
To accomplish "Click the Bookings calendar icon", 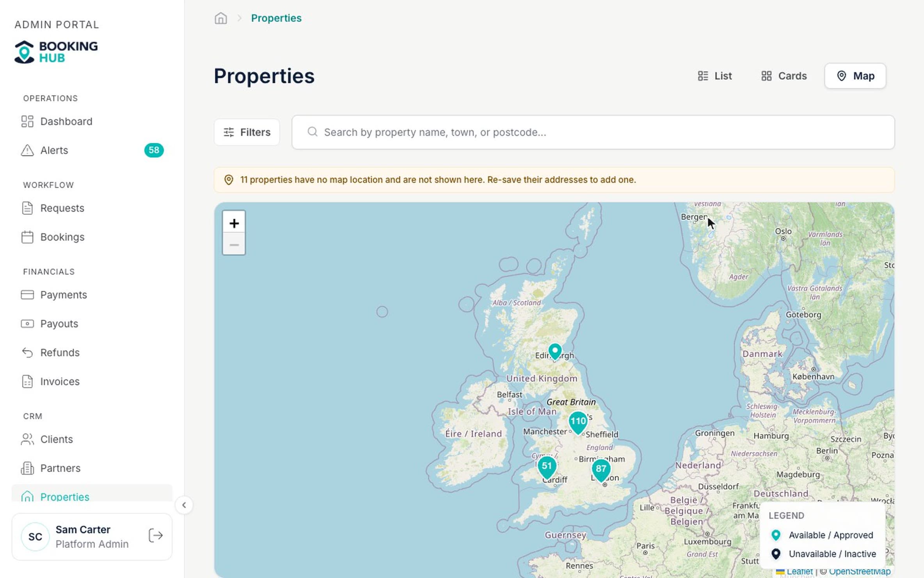I will [27, 237].
